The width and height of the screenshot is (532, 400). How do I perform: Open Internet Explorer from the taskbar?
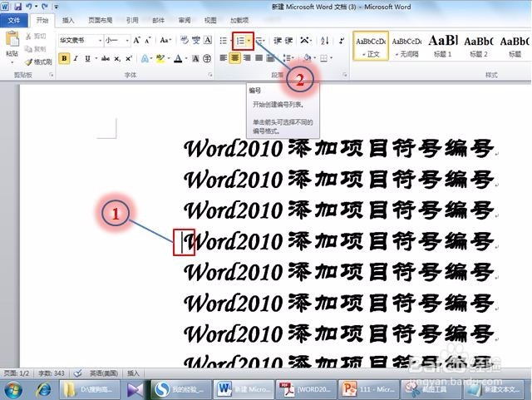[43, 389]
